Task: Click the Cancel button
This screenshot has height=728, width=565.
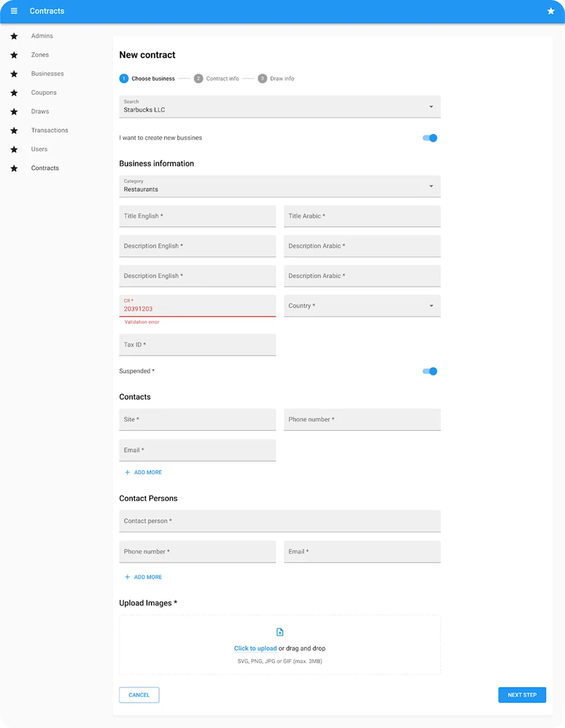Action: click(139, 695)
